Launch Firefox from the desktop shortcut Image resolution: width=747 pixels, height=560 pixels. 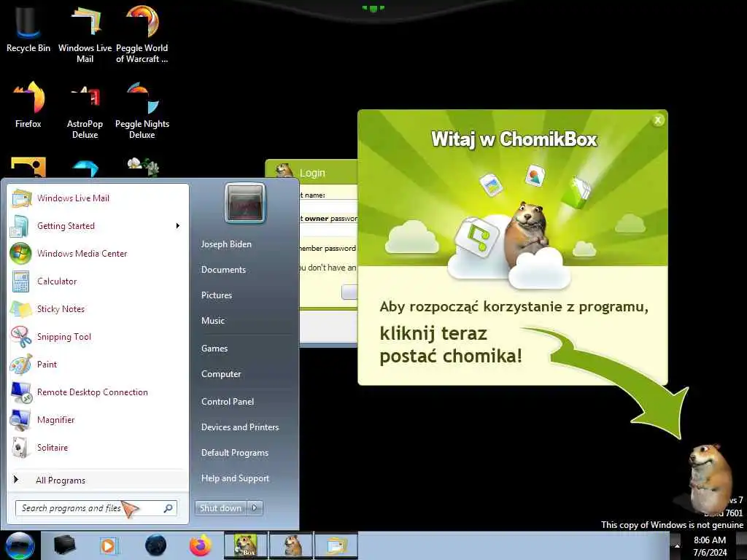28,105
